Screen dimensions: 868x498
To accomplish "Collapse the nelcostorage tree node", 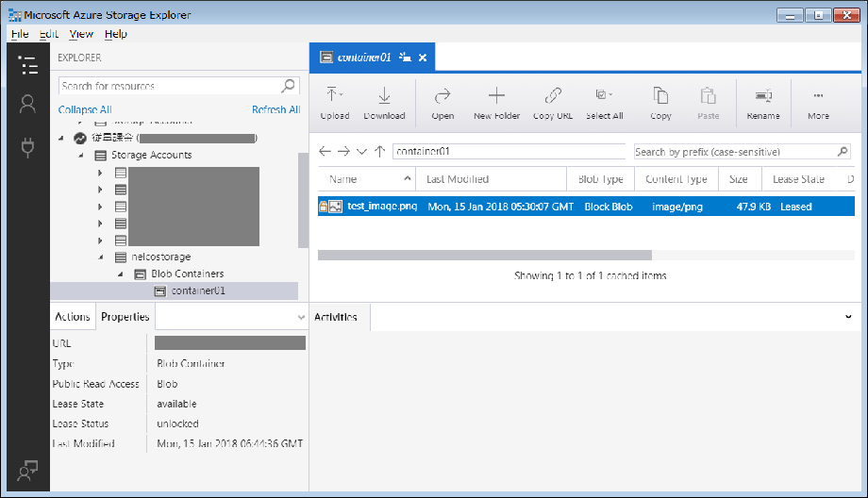I will 101,257.
